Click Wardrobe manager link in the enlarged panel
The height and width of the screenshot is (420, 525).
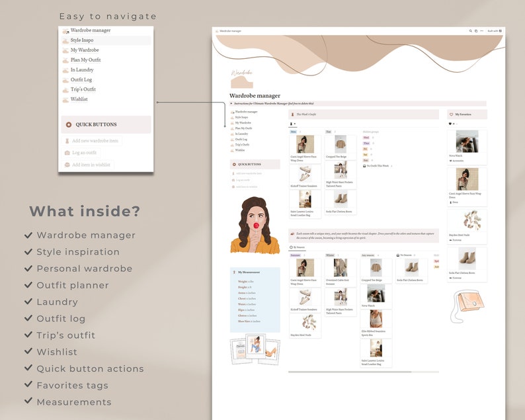click(x=91, y=30)
